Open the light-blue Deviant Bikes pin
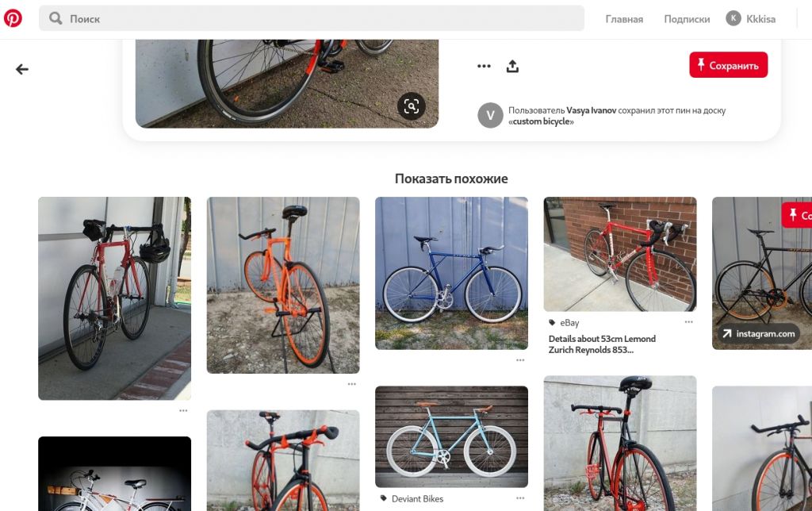 (x=451, y=436)
